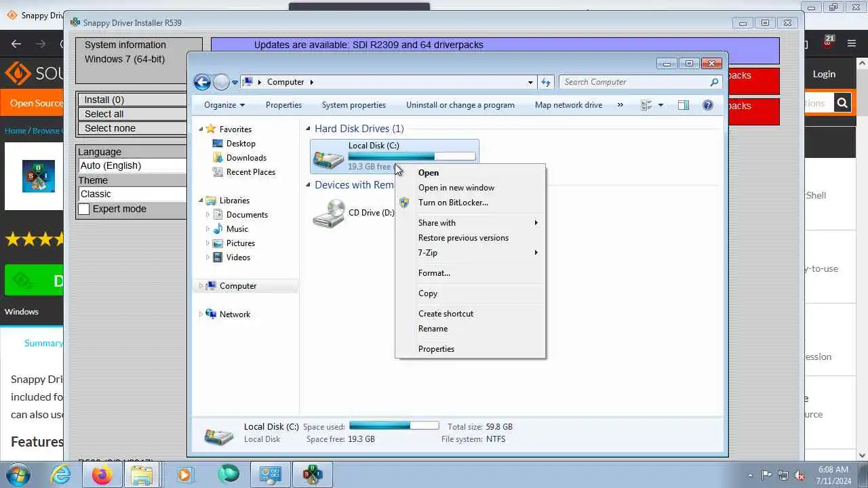
Task: Click the Action Center flag icon
Action: [766, 475]
